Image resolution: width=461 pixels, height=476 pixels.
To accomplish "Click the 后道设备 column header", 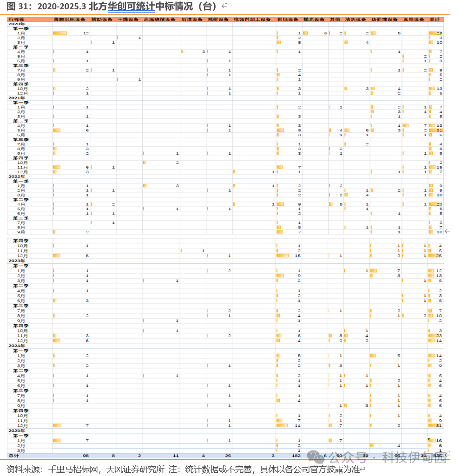I will pos(192,20).
